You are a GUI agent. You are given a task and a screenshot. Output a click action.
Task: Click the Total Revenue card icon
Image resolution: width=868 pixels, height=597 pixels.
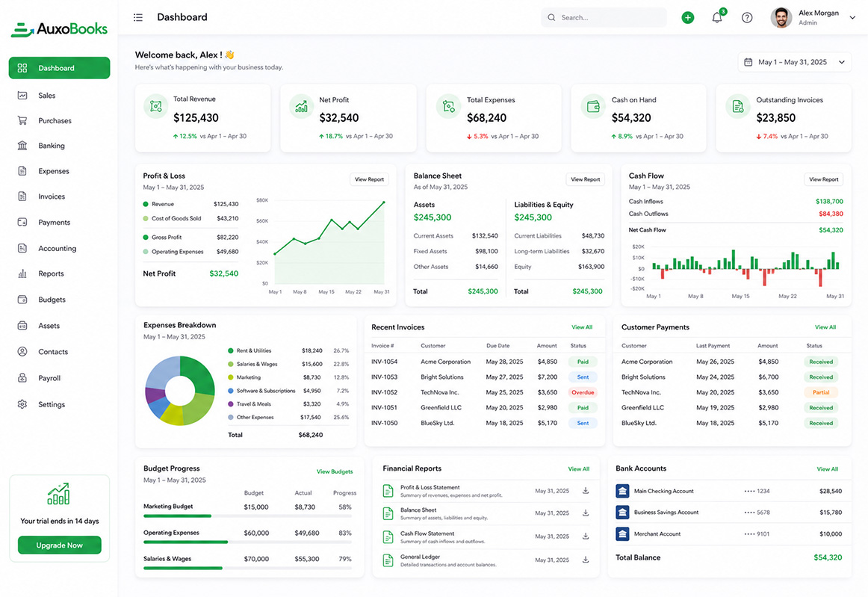coord(155,106)
